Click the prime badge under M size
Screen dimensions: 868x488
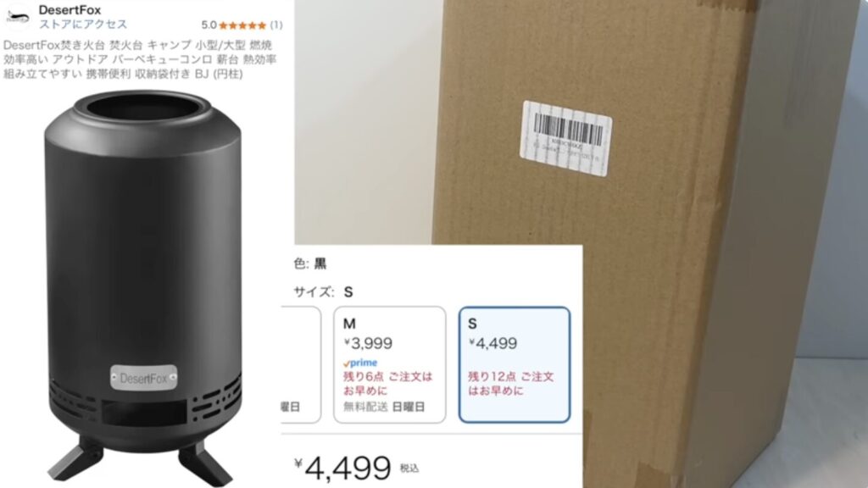(360, 363)
